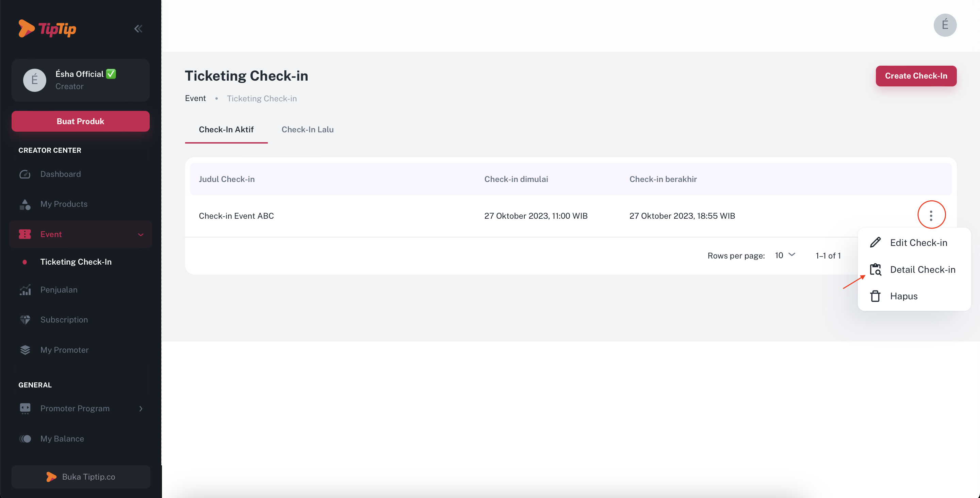This screenshot has height=498, width=980.
Task: Choose Hapus to delete the check-in
Action: (903, 296)
